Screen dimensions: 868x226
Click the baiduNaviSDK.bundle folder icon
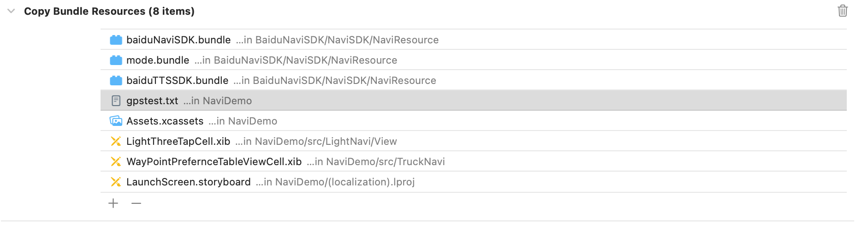pyautogui.click(x=116, y=40)
